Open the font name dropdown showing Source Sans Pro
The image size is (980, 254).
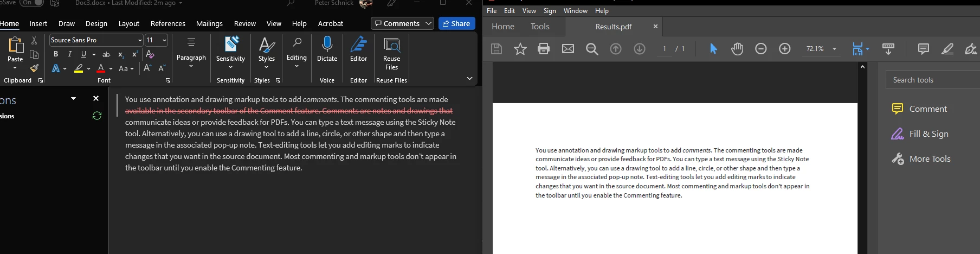[140, 40]
